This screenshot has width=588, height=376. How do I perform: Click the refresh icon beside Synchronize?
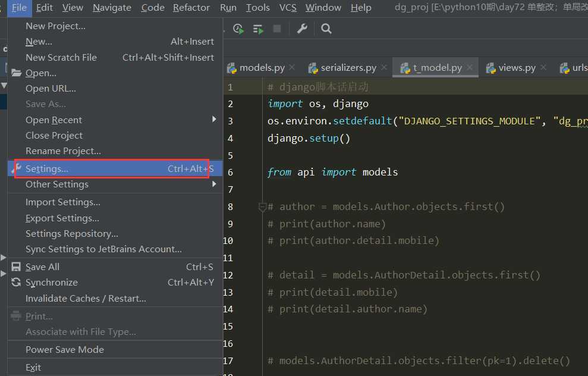(x=16, y=282)
